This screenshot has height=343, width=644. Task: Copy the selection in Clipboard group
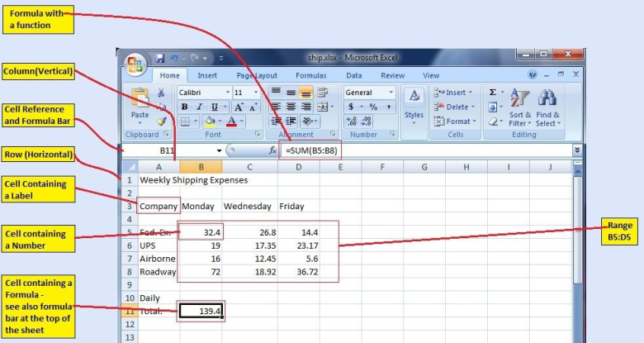pos(161,107)
